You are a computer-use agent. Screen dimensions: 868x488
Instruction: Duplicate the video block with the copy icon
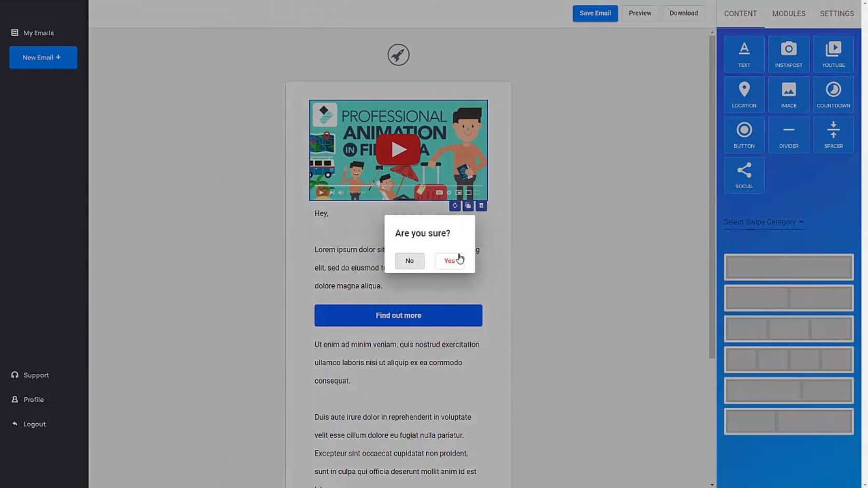pos(468,206)
